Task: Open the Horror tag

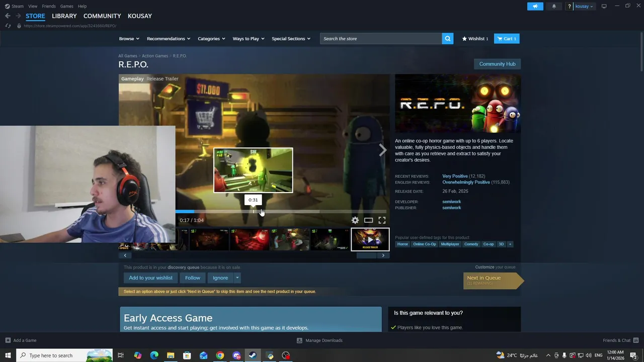Action: click(x=403, y=244)
